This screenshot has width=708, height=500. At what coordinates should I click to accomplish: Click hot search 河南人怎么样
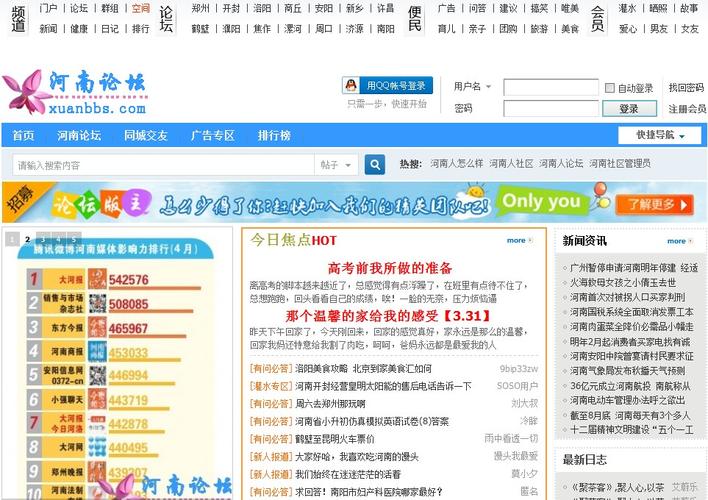(456, 164)
